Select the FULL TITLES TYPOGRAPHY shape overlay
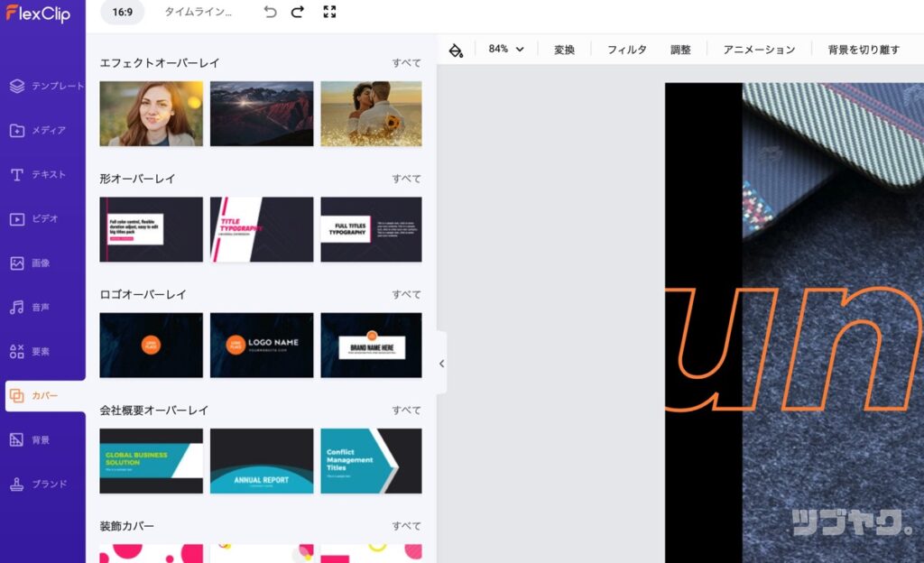This screenshot has width=924, height=563. pos(371,230)
